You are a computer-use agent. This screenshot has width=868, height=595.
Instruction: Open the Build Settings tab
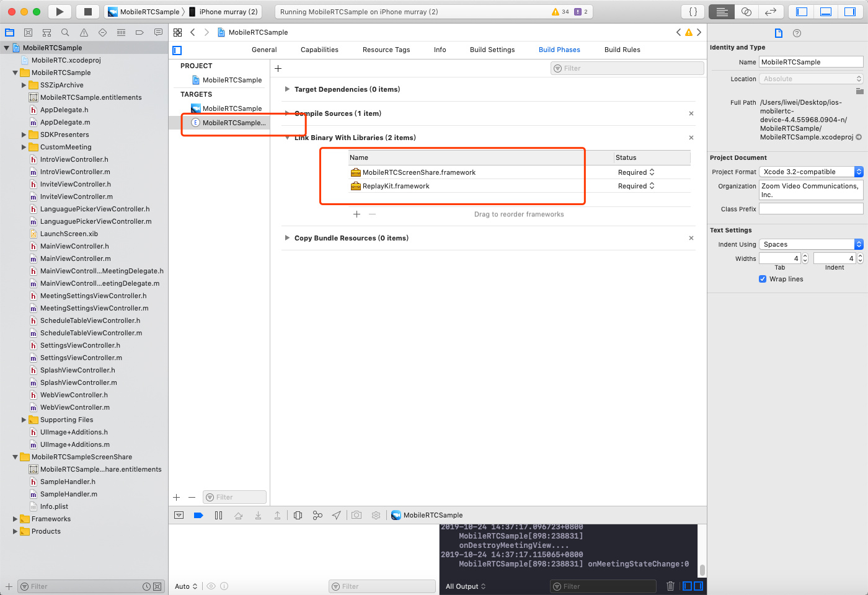(x=492, y=50)
